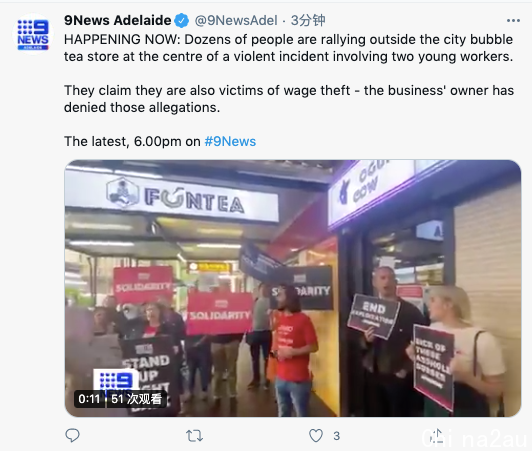This screenshot has height=451, width=532.
Task: Click the HAPPENING NOW tweet paragraph
Action: tap(288, 48)
